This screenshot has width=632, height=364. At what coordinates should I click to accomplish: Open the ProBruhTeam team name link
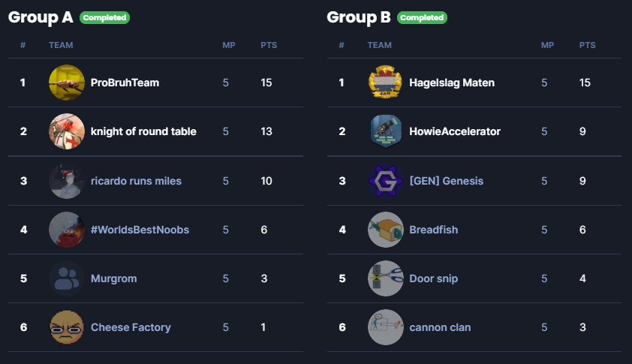[125, 83]
